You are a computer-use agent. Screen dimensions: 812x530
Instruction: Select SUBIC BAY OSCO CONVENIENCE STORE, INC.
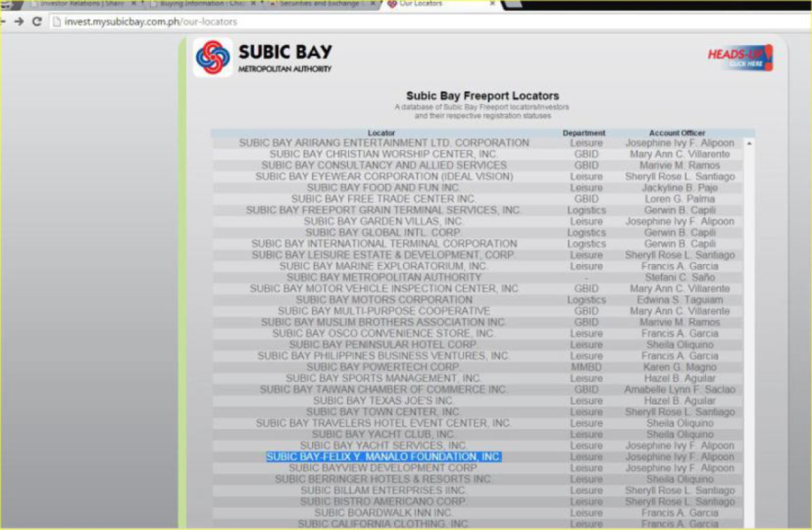point(383,333)
